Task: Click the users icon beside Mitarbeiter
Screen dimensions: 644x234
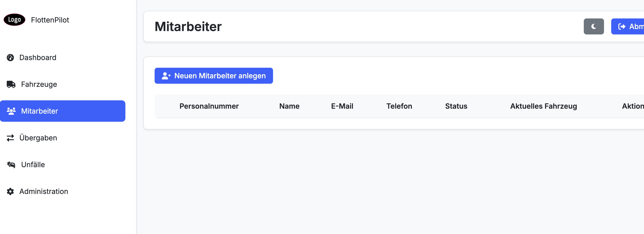Action: click(x=11, y=111)
